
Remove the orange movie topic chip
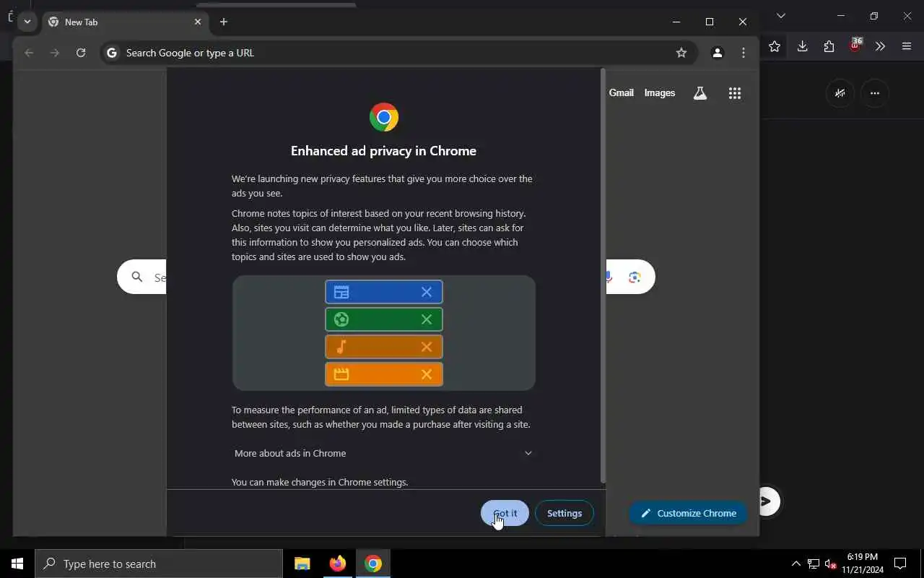point(427,374)
